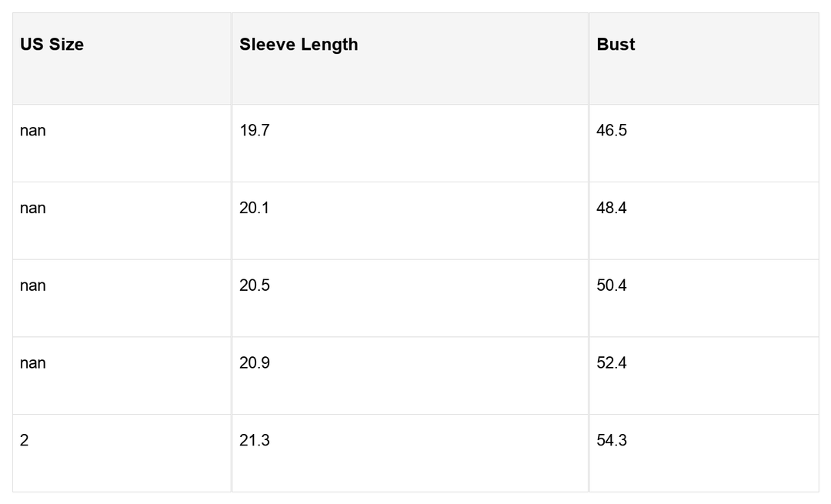Click the nan cell beside 20.1
Image resolution: width=831 pixels, height=504 pixels.
pyautogui.click(x=33, y=208)
